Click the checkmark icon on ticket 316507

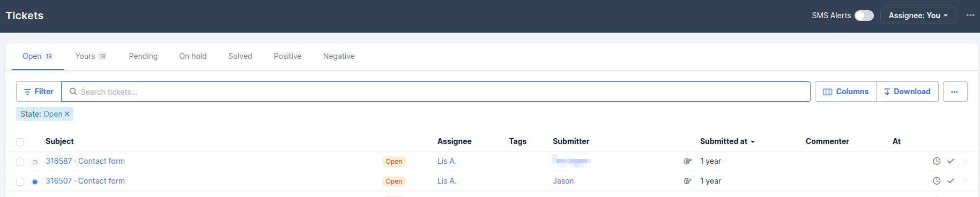pyautogui.click(x=951, y=181)
